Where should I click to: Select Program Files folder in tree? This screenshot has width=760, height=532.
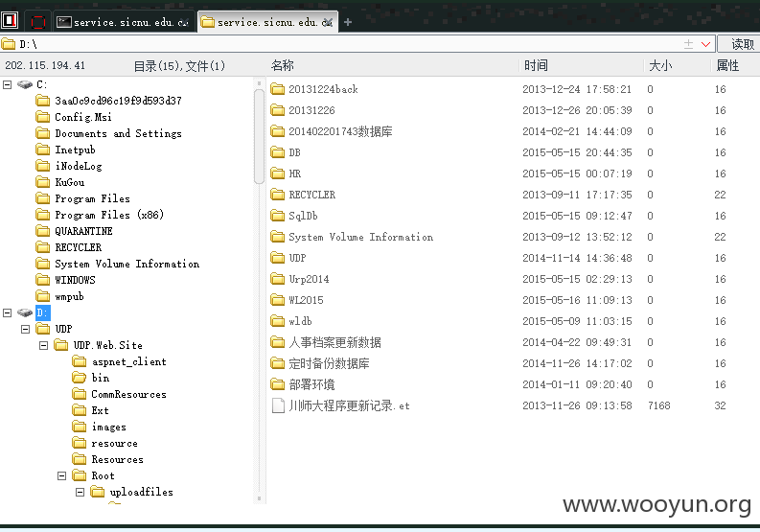coord(82,198)
